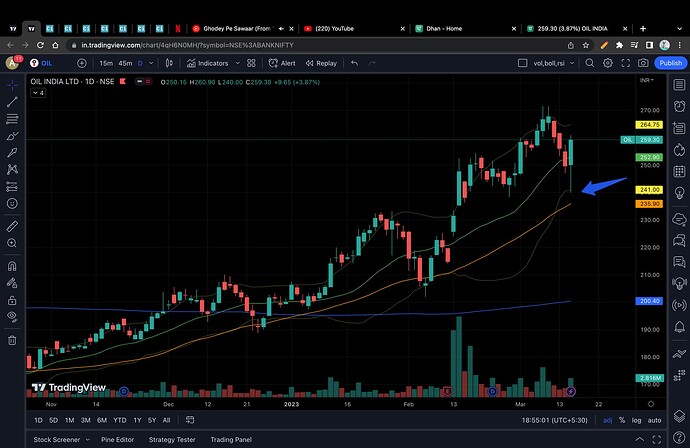Screen dimensions: 690x448
Task: Click the magnet mode icon
Action: click(x=12, y=266)
